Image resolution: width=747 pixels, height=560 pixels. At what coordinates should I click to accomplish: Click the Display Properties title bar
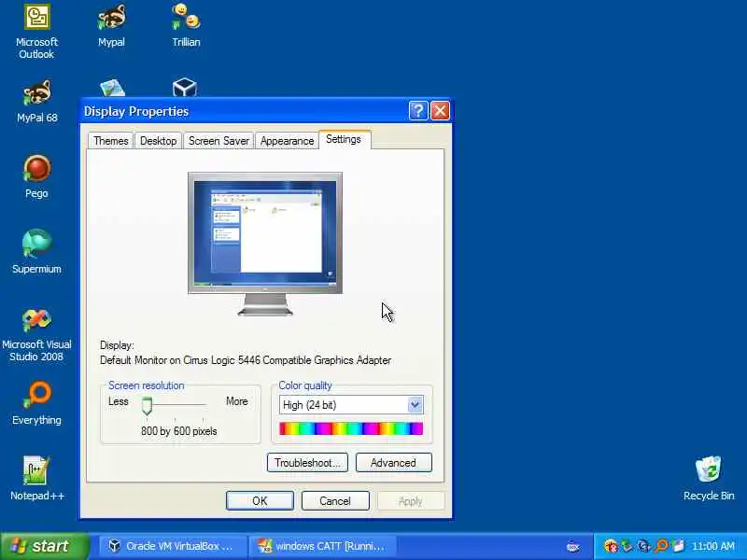point(243,111)
